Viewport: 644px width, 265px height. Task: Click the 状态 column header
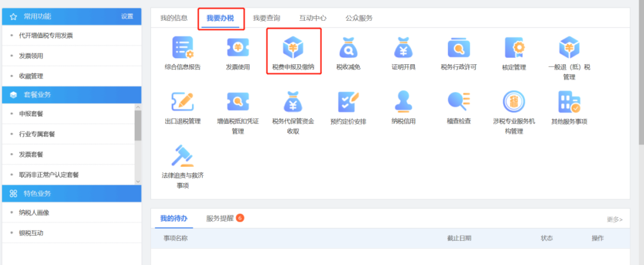tap(547, 238)
